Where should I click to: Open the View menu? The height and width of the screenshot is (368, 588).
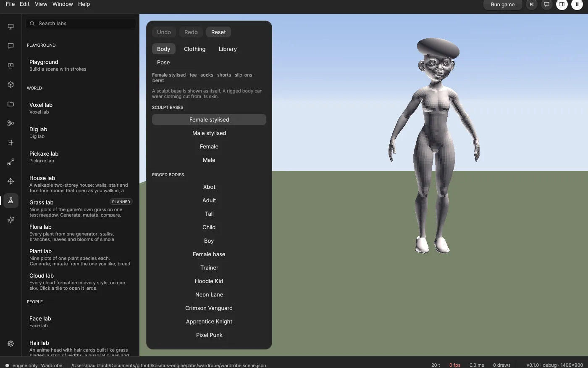tap(41, 4)
